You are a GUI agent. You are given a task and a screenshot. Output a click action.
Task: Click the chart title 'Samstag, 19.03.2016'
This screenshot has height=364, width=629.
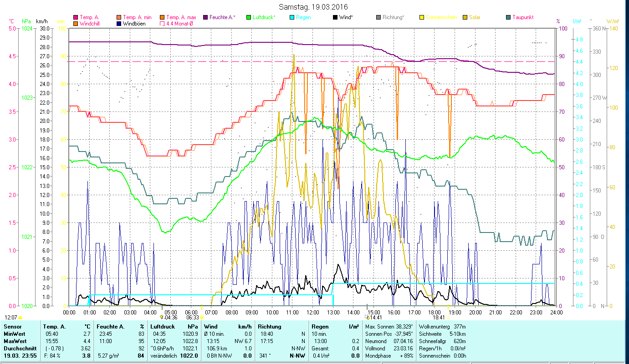coord(313,7)
